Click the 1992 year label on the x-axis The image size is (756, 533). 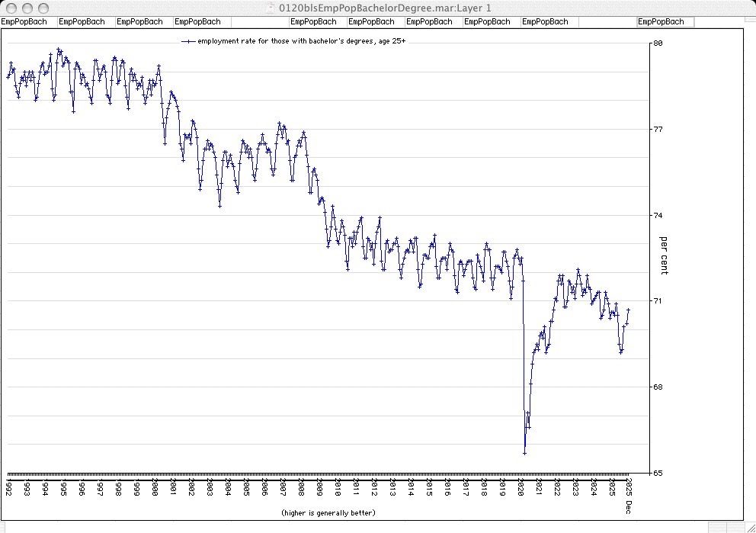pyautogui.click(x=9, y=487)
